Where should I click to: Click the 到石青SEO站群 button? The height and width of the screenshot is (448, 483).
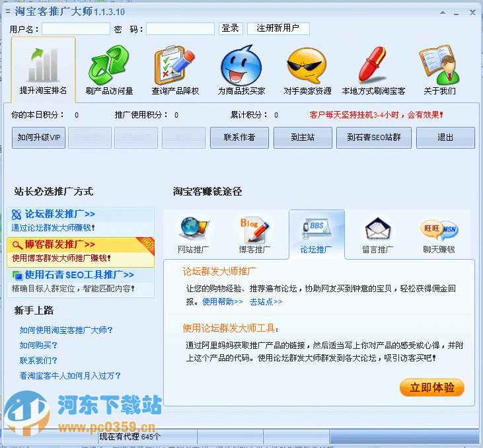(x=373, y=137)
